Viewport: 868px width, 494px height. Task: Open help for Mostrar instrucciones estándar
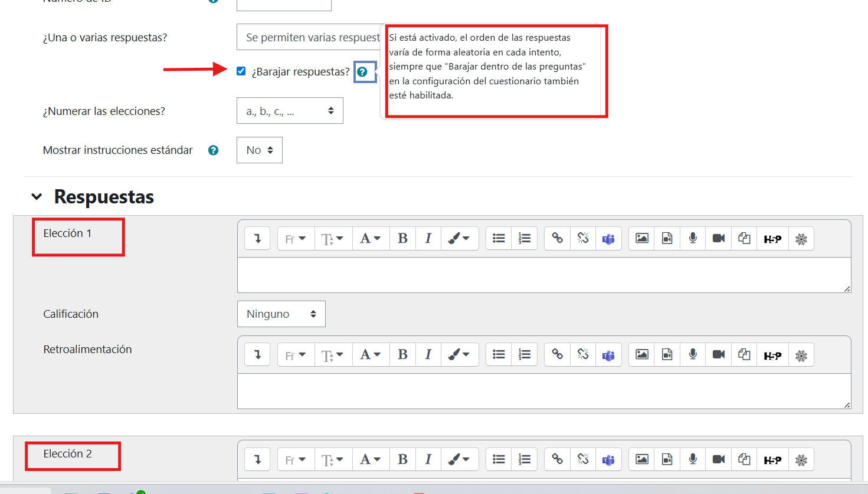(x=214, y=150)
